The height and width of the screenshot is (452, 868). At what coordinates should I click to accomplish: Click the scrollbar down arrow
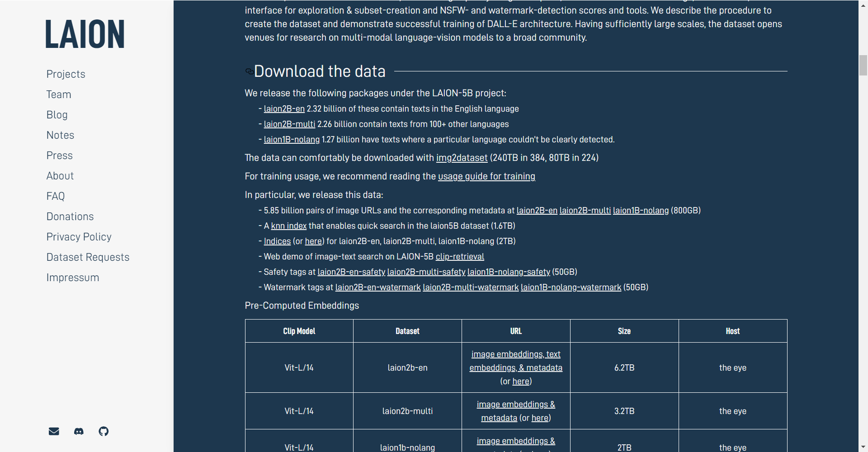tap(863, 447)
